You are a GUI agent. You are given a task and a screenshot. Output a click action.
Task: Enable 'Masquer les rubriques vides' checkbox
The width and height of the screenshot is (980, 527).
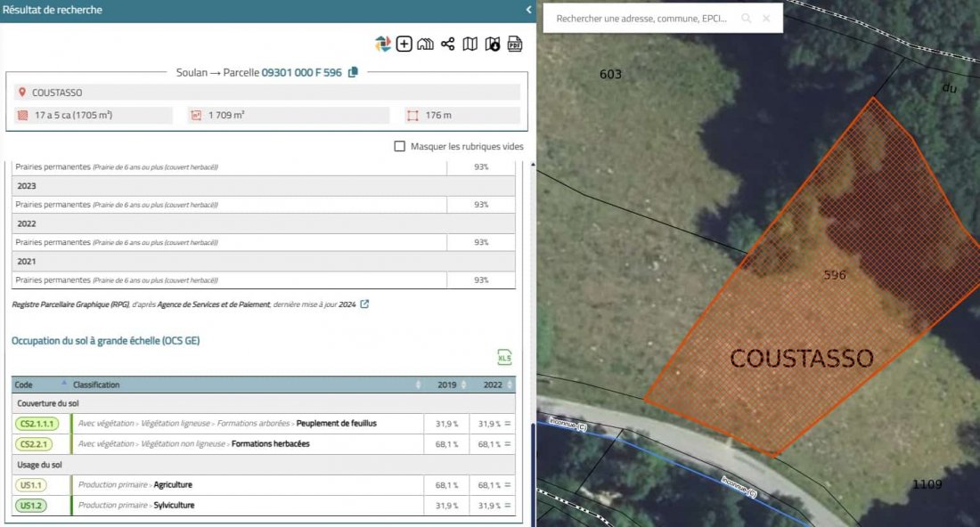coord(400,147)
